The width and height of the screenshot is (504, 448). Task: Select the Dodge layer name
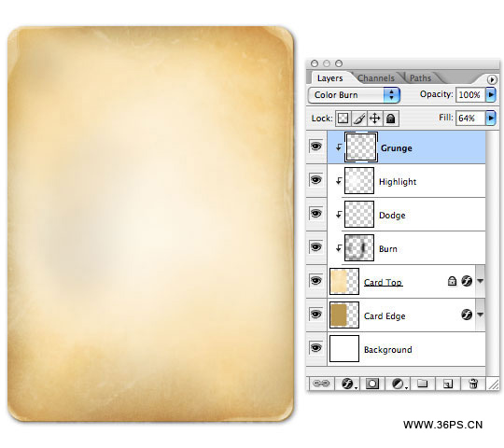[x=392, y=216]
